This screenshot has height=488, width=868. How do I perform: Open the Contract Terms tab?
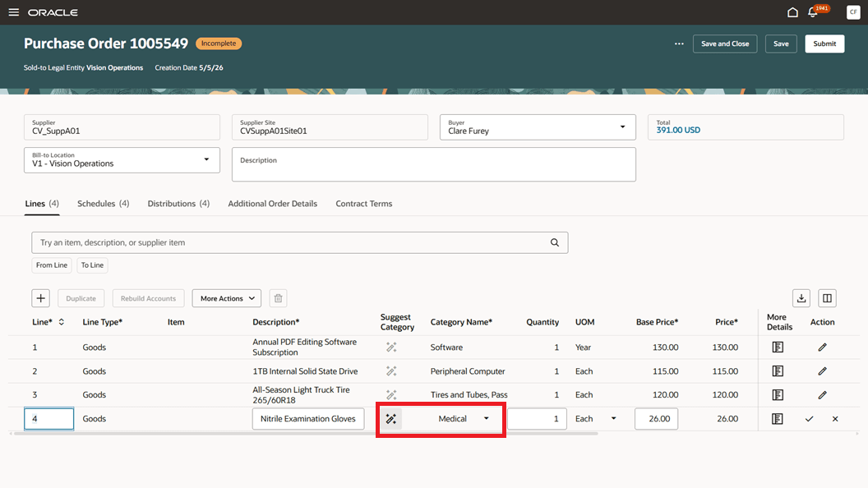363,204
